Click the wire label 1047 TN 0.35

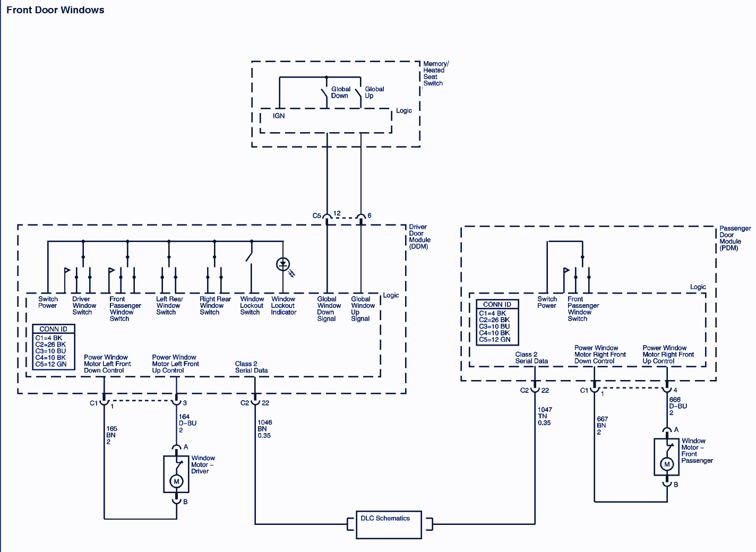click(545, 416)
